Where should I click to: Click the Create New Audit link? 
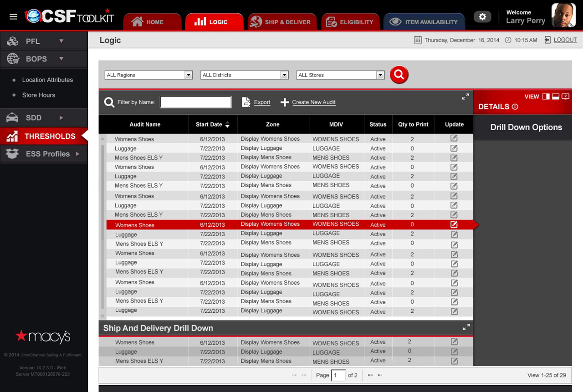coord(313,102)
